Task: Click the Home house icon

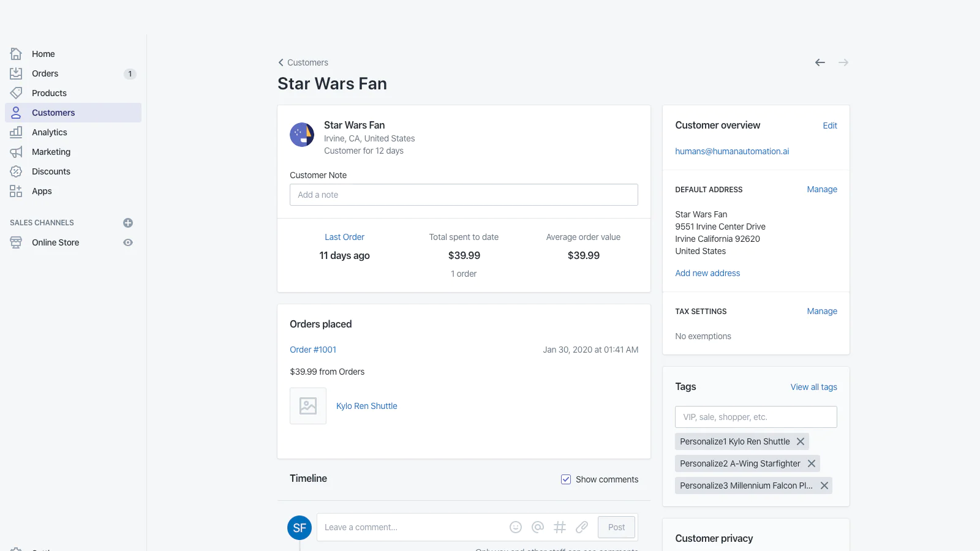Action: pyautogui.click(x=16, y=54)
